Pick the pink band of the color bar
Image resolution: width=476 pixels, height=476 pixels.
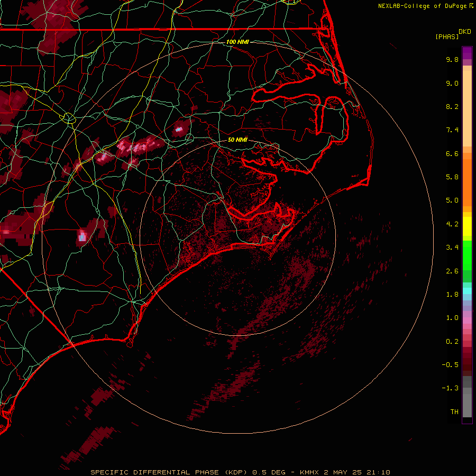[x=467, y=321]
